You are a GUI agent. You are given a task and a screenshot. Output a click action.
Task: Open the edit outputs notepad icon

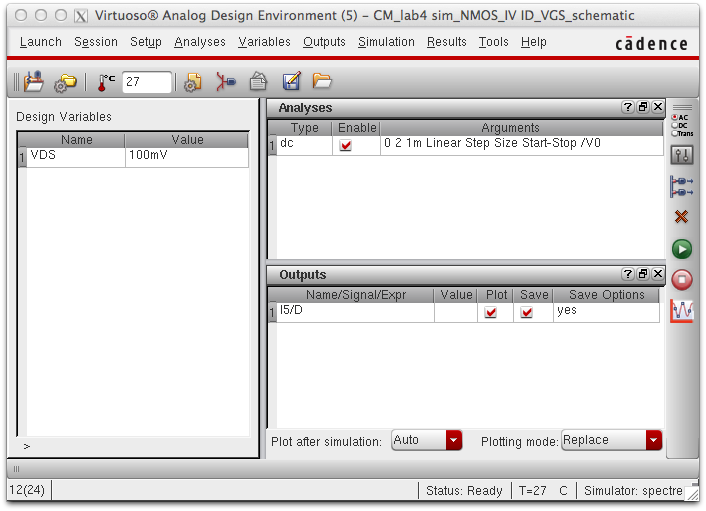pyautogui.click(x=291, y=81)
